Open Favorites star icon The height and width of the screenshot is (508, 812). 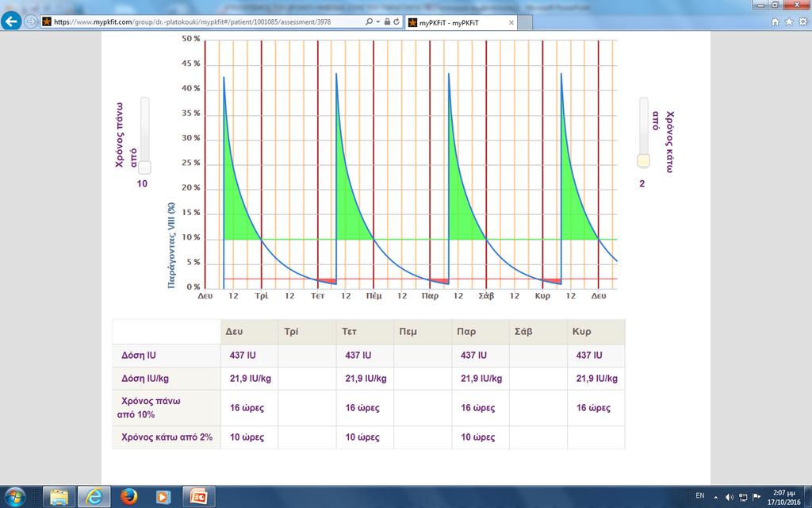point(789,21)
